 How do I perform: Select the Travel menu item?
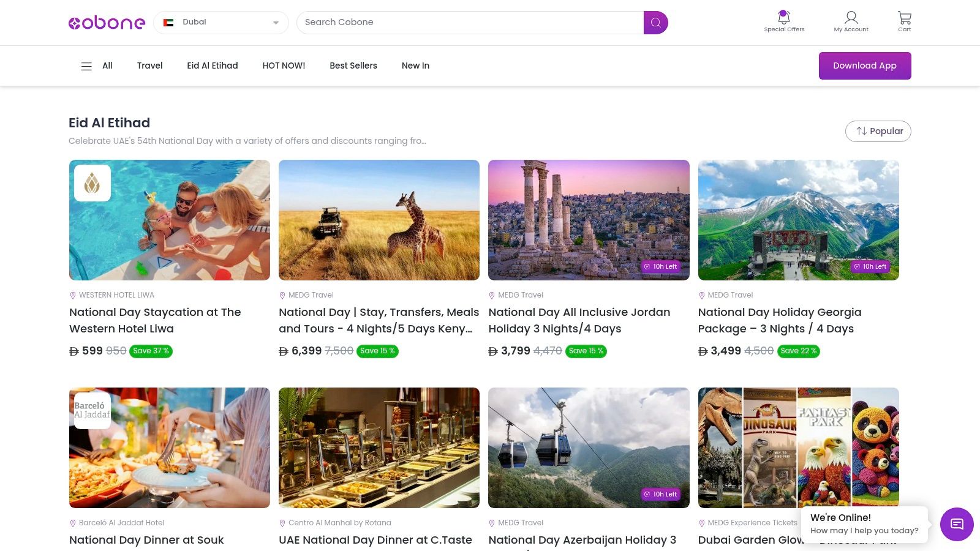pos(149,66)
